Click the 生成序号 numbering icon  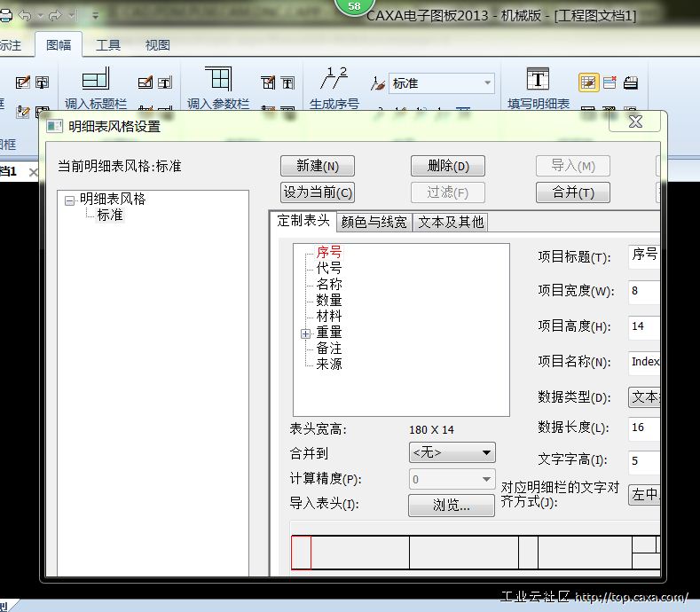[x=334, y=79]
